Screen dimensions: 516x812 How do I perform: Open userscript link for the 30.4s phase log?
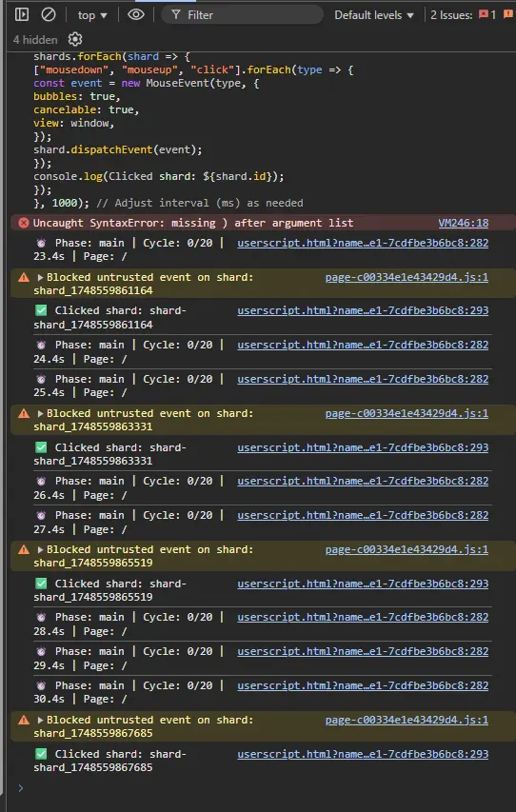coord(363,685)
